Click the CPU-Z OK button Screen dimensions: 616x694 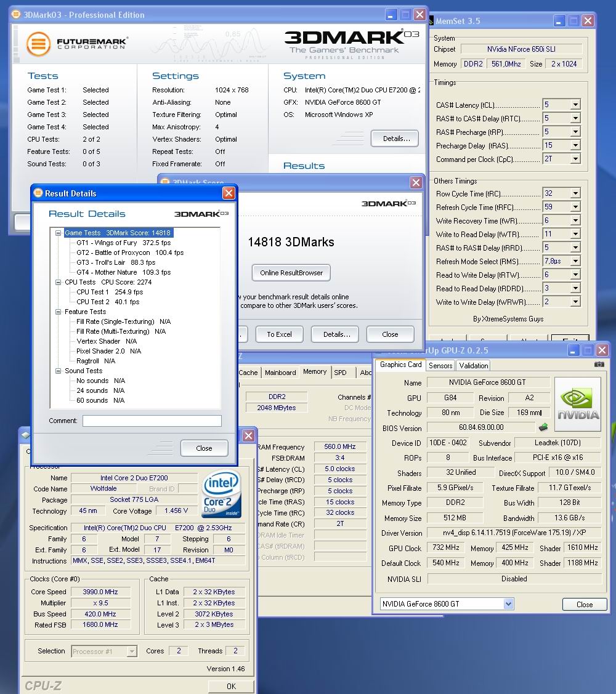point(231,687)
